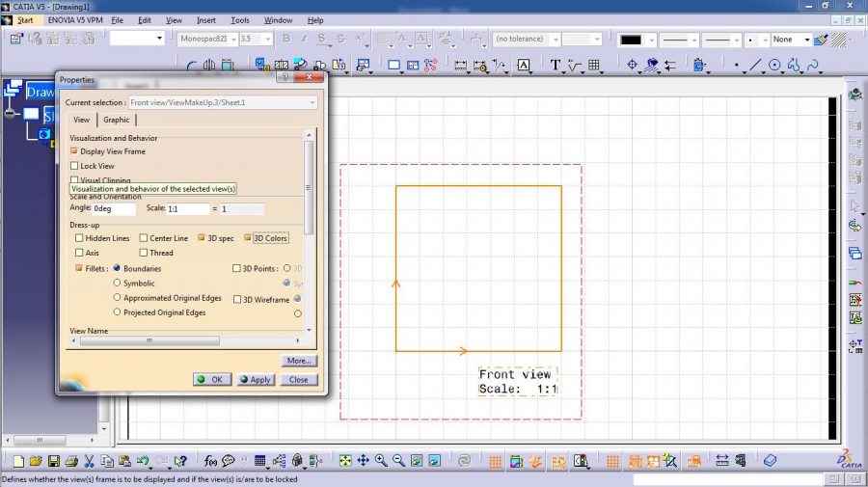Screen dimensions: 868x487
Task: Switch to the Graphic tab
Action: [117, 120]
